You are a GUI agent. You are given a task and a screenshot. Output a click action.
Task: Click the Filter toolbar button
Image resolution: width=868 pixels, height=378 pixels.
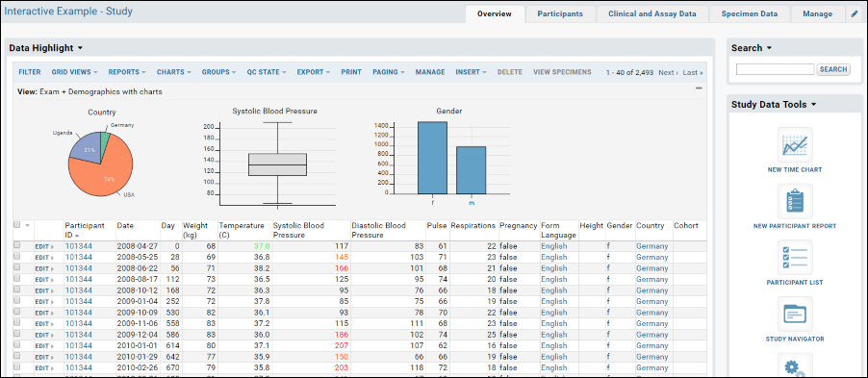pyautogui.click(x=29, y=72)
